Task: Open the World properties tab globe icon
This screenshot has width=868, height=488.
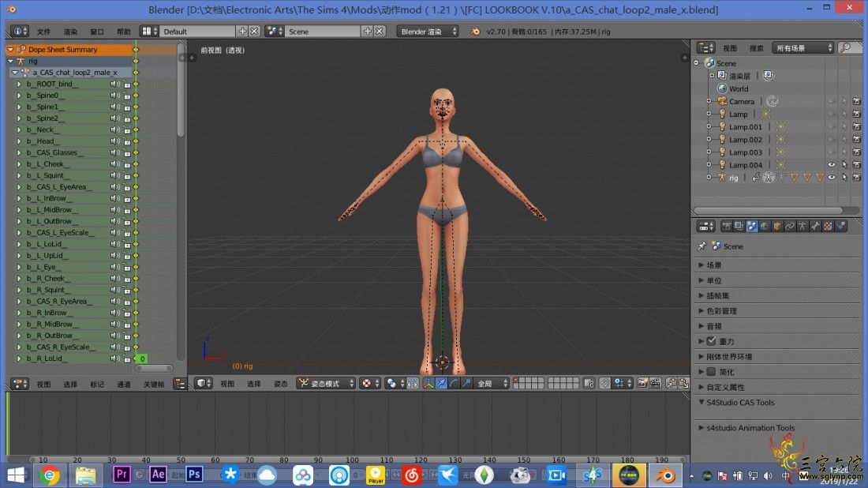Action: click(765, 226)
